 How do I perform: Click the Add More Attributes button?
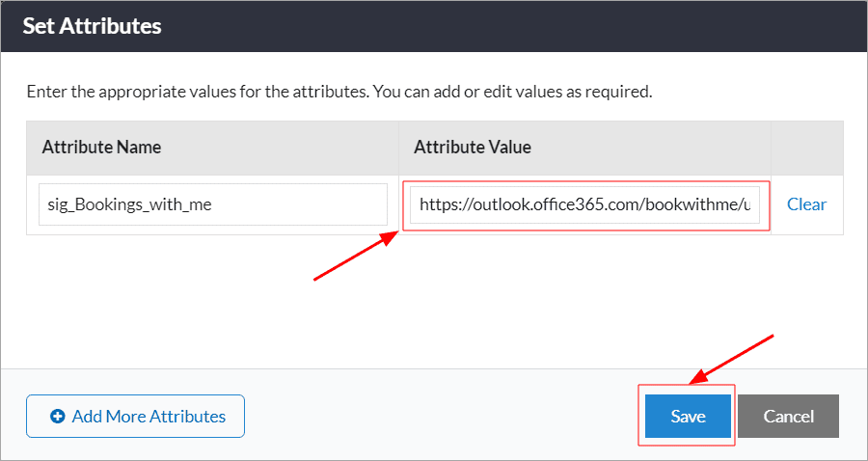[136, 417]
